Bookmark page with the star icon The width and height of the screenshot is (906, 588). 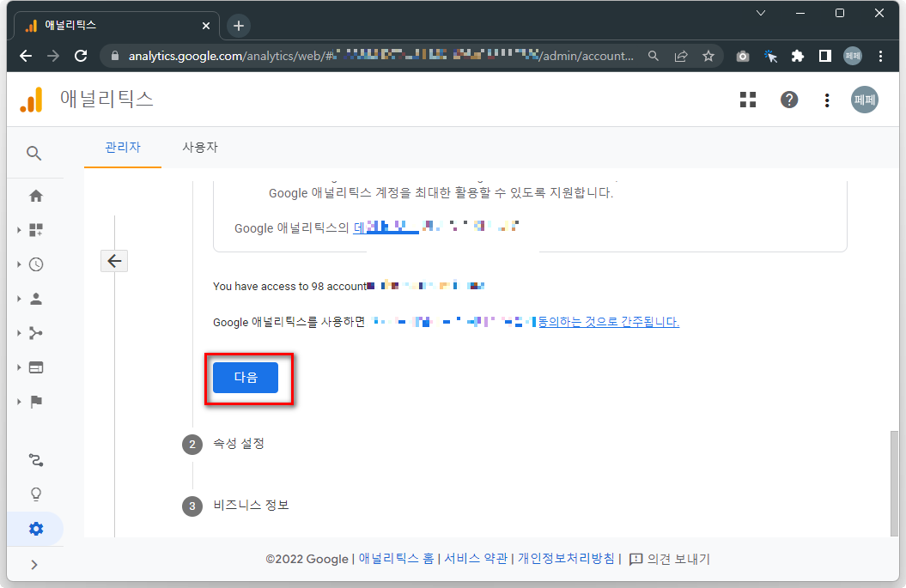coord(708,56)
